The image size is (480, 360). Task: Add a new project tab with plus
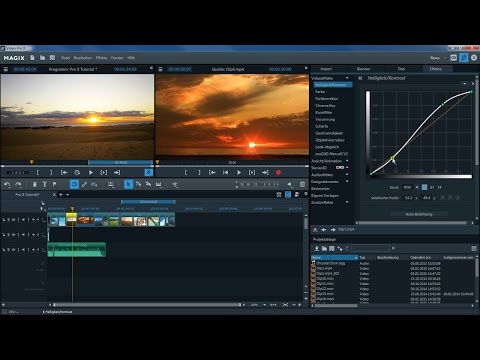(61, 195)
